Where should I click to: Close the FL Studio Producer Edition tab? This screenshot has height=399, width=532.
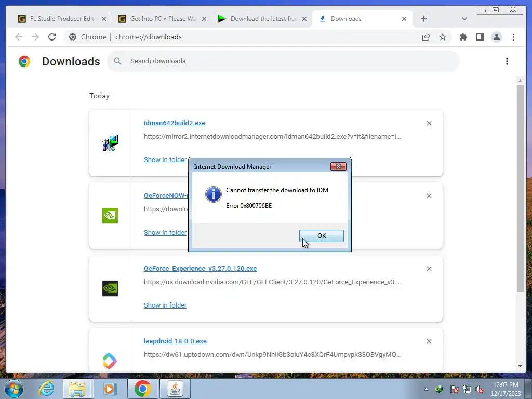pyautogui.click(x=104, y=19)
